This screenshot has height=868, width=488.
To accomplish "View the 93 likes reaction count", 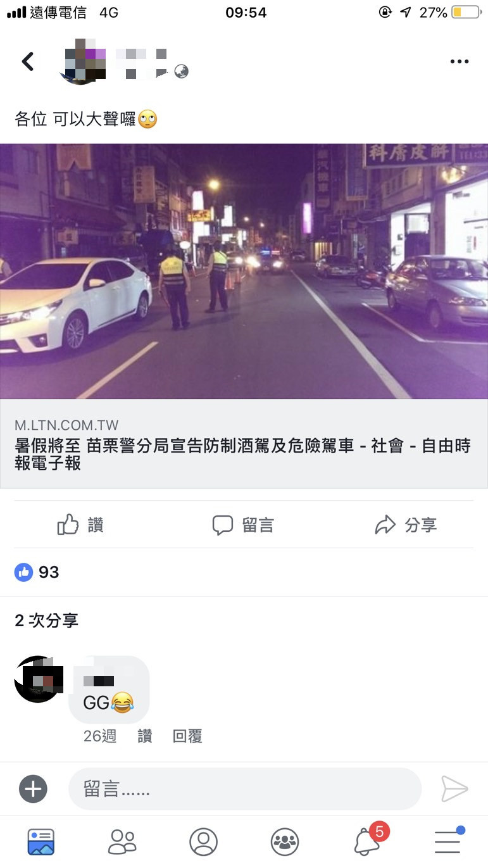I will click(37, 572).
